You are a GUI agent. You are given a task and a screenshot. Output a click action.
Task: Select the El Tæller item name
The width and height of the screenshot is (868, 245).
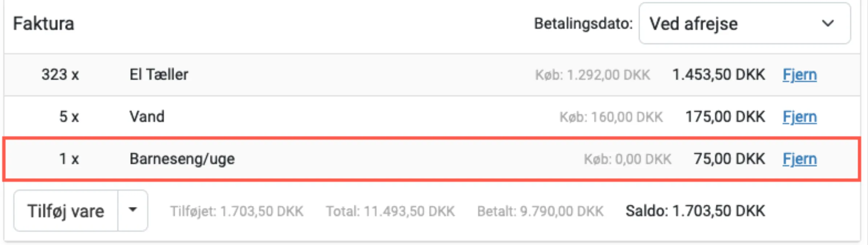(x=159, y=75)
